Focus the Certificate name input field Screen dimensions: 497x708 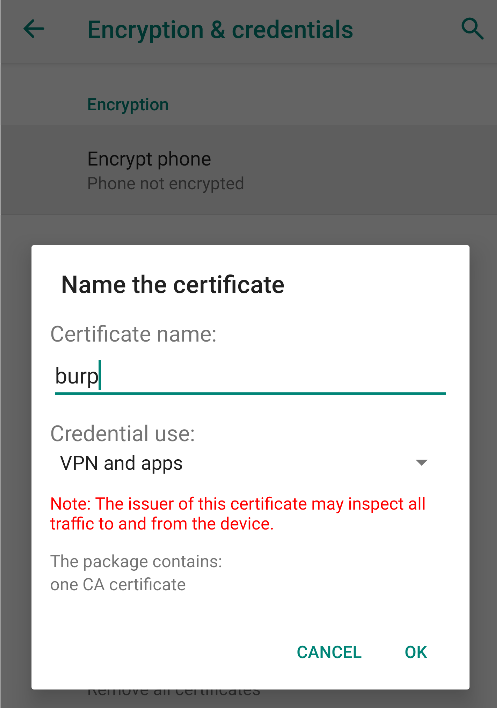250,377
